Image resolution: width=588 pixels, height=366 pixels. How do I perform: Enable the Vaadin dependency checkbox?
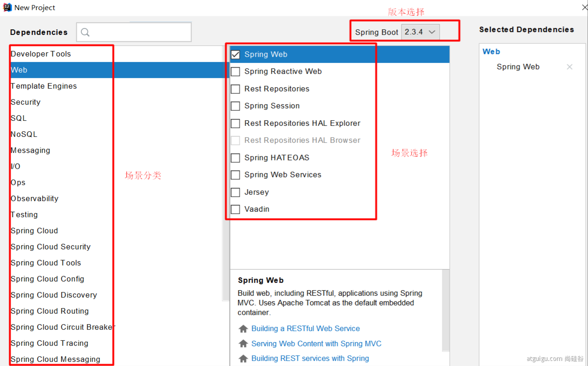click(x=235, y=209)
